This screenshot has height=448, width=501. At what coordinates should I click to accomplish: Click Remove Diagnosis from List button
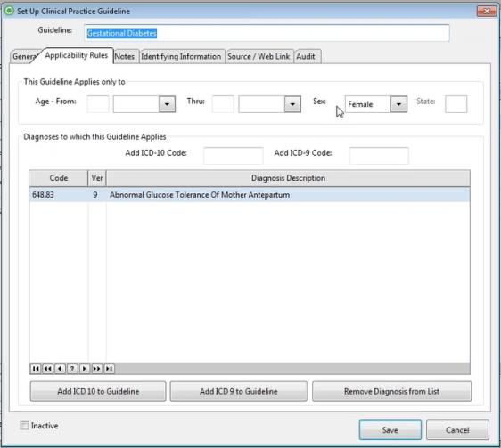coord(391,391)
